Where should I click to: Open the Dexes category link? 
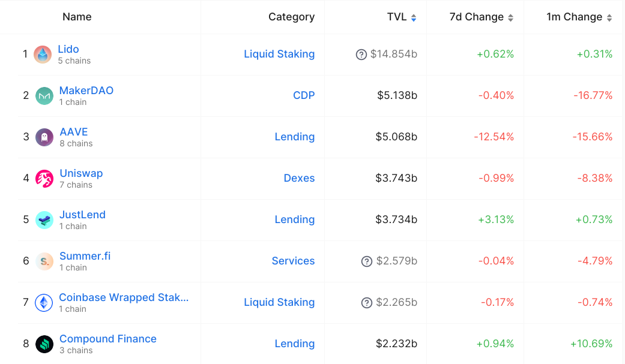coord(300,178)
